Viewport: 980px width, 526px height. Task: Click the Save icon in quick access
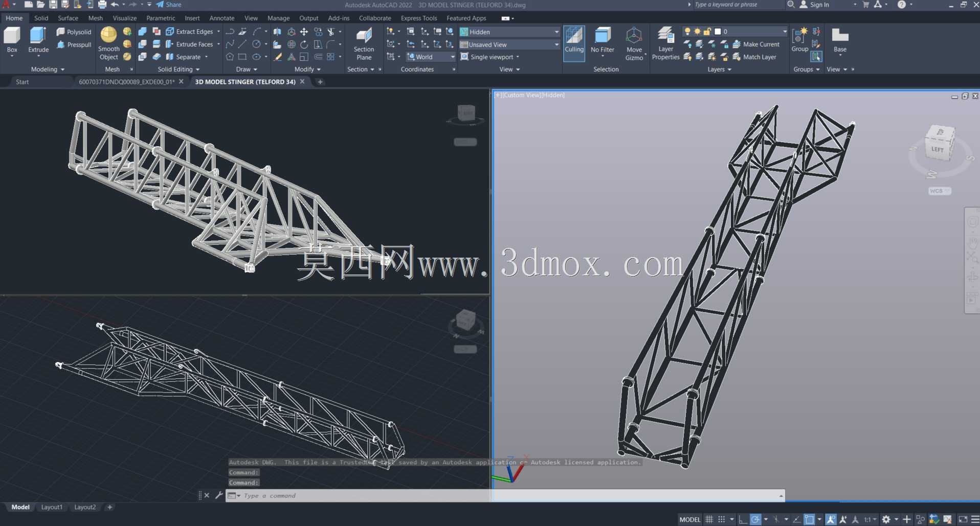[x=53, y=5]
